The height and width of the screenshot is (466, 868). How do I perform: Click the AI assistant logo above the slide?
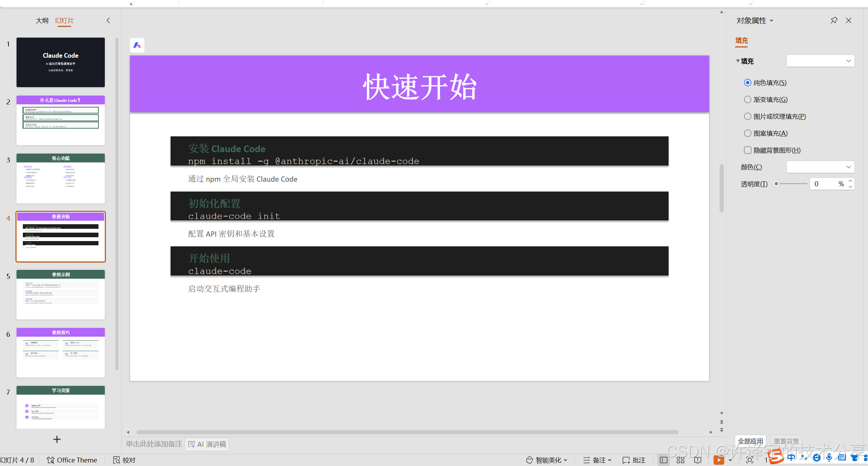(x=137, y=45)
